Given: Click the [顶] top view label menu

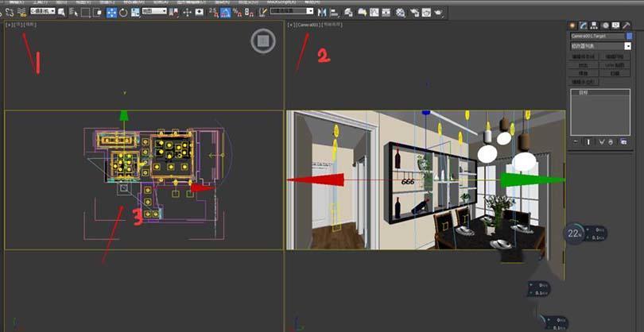Looking at the screenshot, I should [x=17, y=25].
